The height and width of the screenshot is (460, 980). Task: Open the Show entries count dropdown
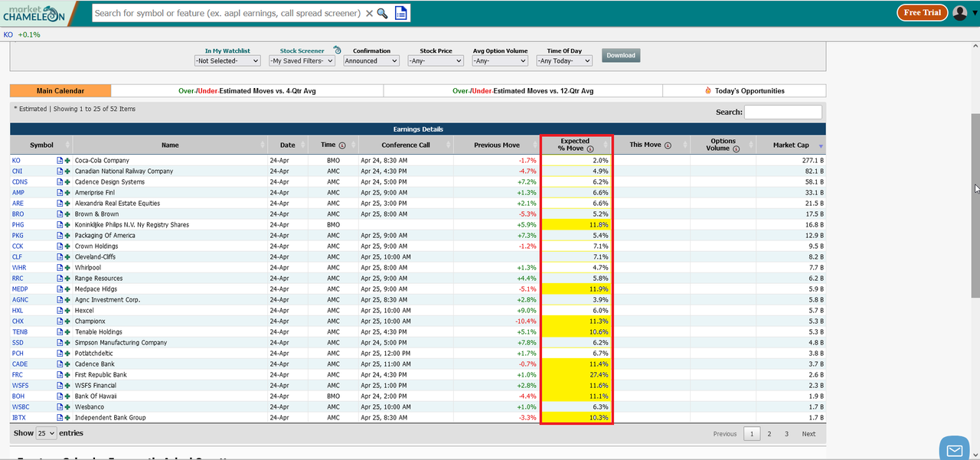coord(47,433)
